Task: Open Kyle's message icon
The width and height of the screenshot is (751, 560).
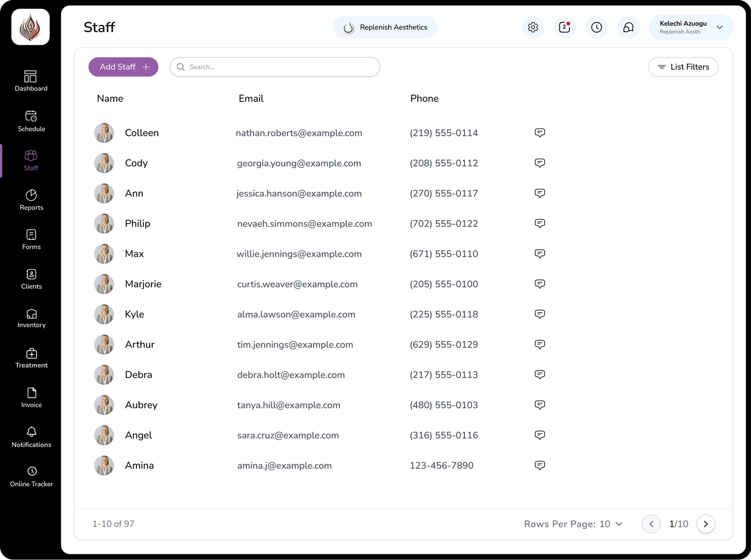Action: 539,314
